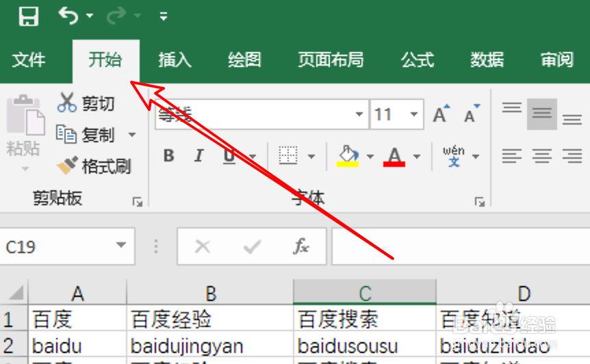Open the font name combo box
The height and width of the screenshot is (364, 590).
pyautogui.click(x=261, y=114)
